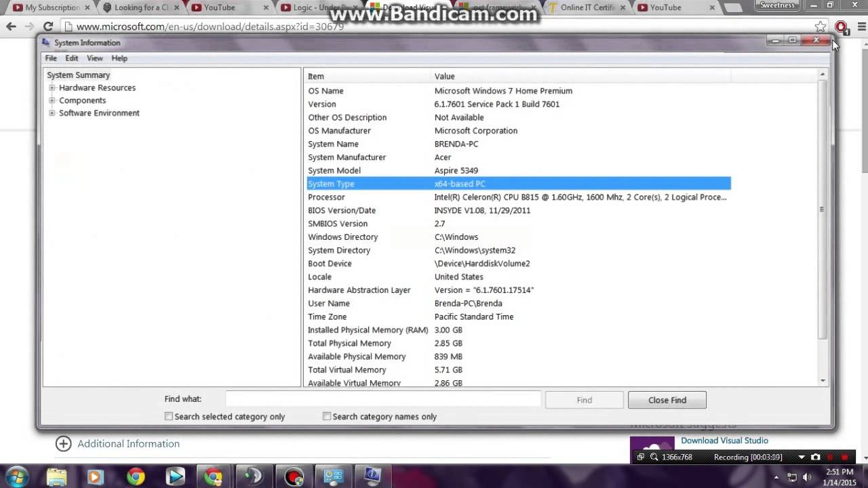Viewport: 868px width, 488px height.
Task: Switch to second Chrome window in taskbar
Action: tap(214, 476)
